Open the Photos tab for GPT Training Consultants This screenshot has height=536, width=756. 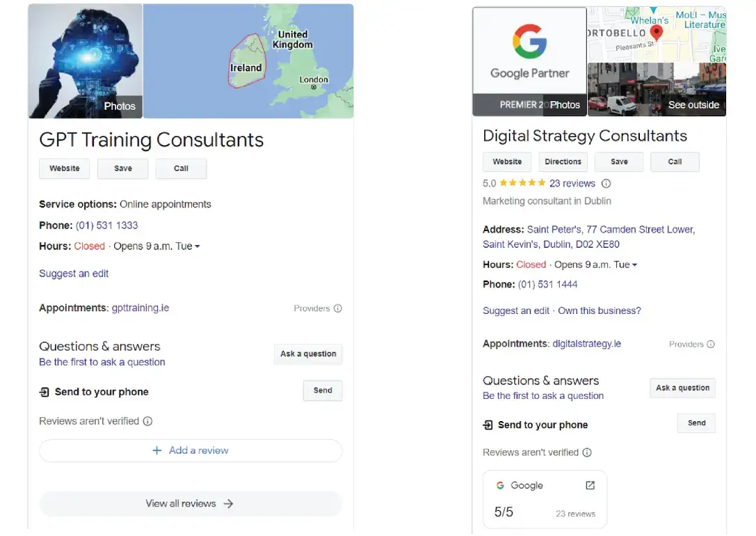[119, 106]
